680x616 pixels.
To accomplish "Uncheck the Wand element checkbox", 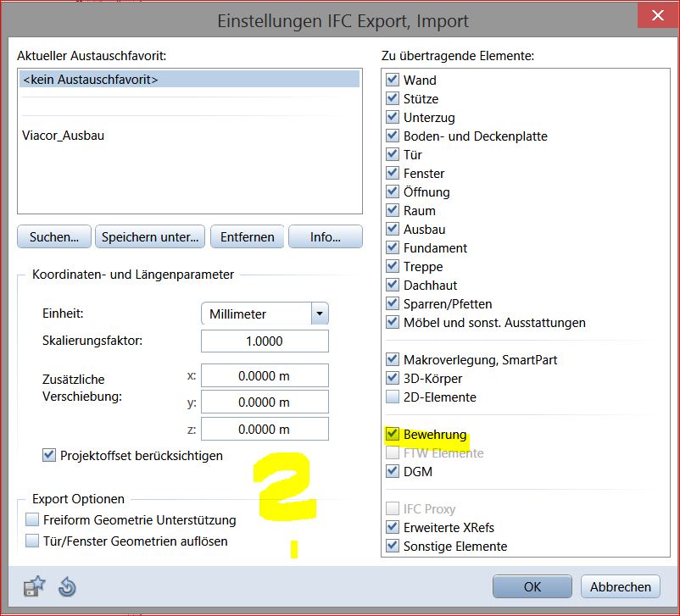I will click(392, 80).
